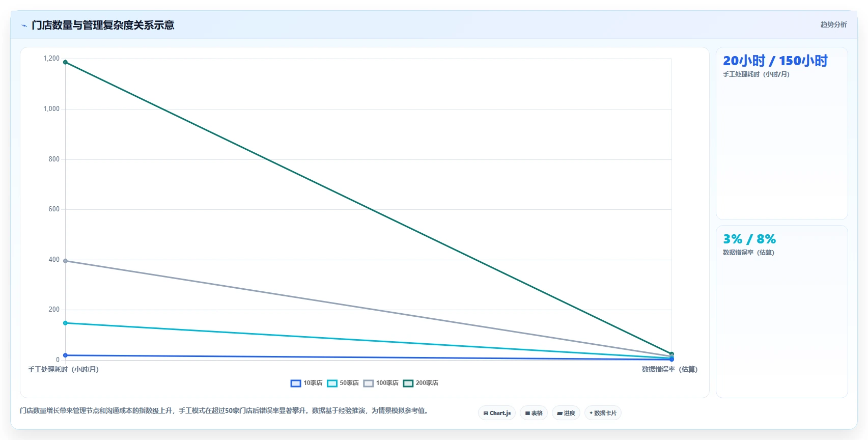
Task: Click the 数据错误率 (估算) x-axis label
Action: coord(669,369)
